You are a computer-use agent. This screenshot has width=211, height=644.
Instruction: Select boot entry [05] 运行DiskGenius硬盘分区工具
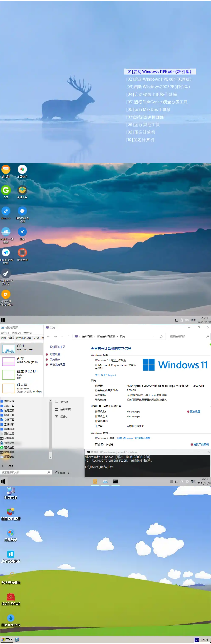coord(157,102)
